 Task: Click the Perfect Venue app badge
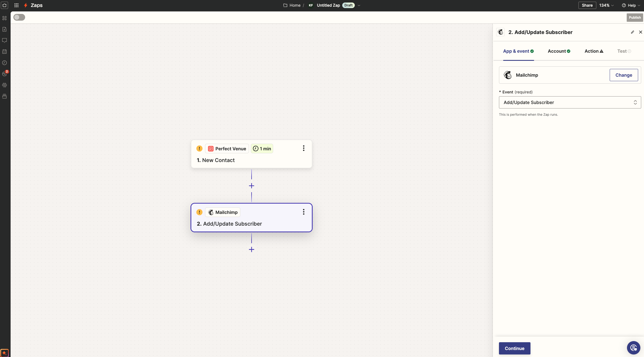227,149
